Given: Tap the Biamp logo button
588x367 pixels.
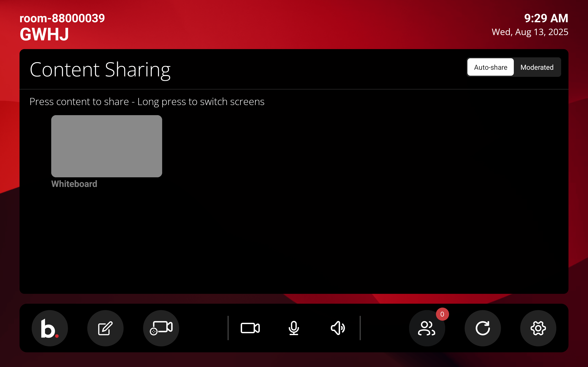Looking at the screenshot, I should [50, 328].
